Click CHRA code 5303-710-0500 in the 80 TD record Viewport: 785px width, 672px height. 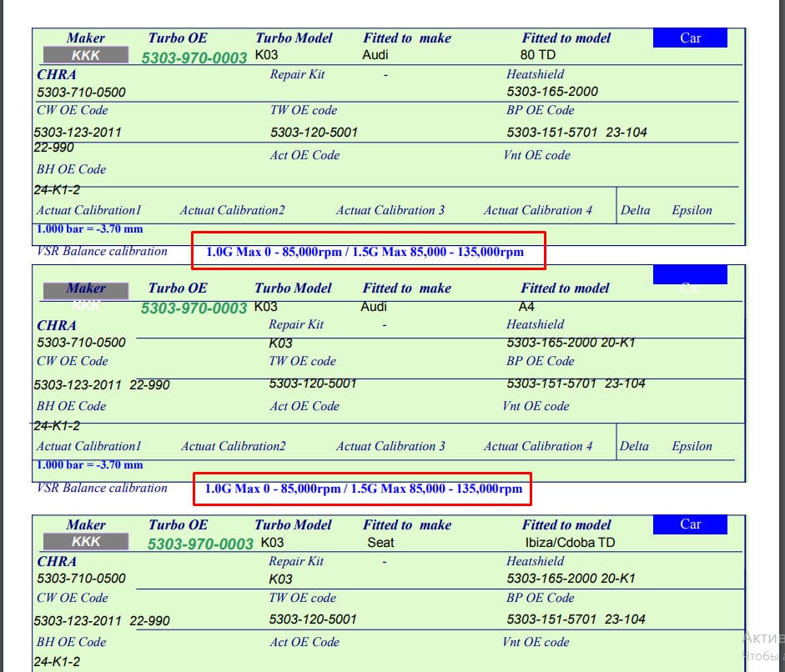(81, 92)
